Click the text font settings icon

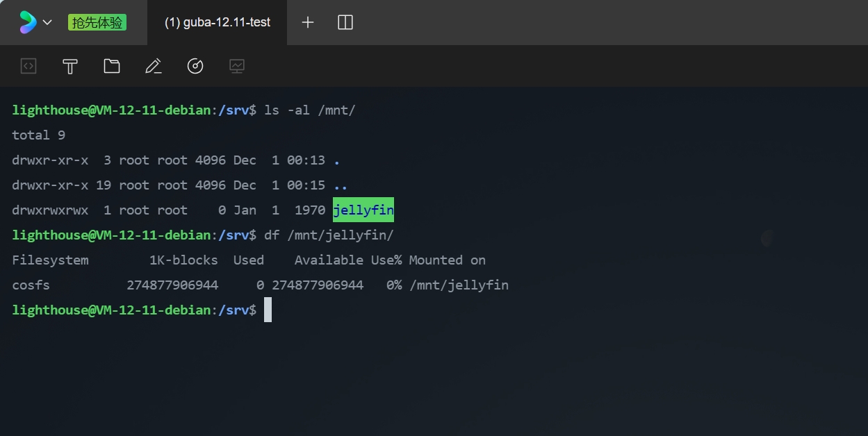(x=70, y=66)
